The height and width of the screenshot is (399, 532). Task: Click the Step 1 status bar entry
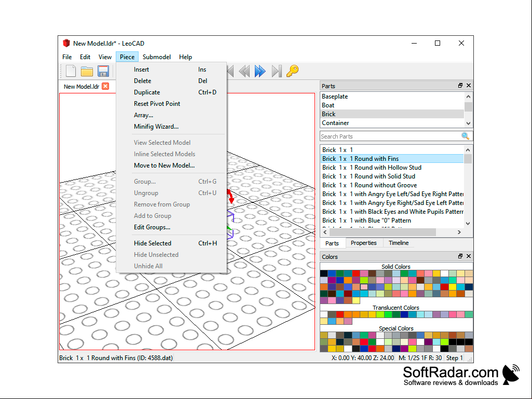tap(454, 358)
